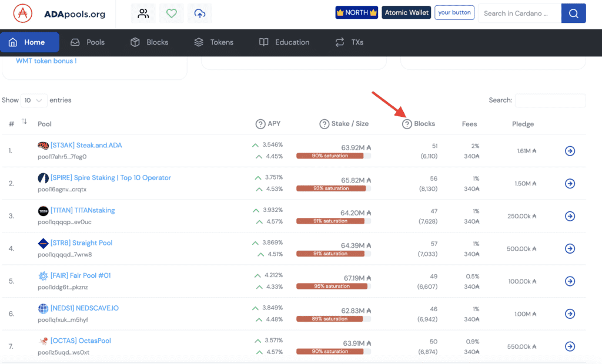Open details arrow for Steak.and.ADA pool
This screenshot has height=364, width=602.
[570, 151]
